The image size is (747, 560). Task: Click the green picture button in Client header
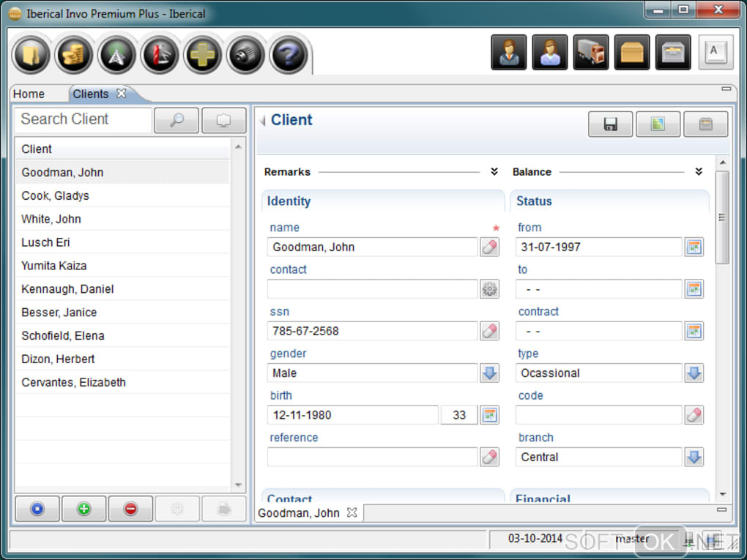click(x=658, y=124)
